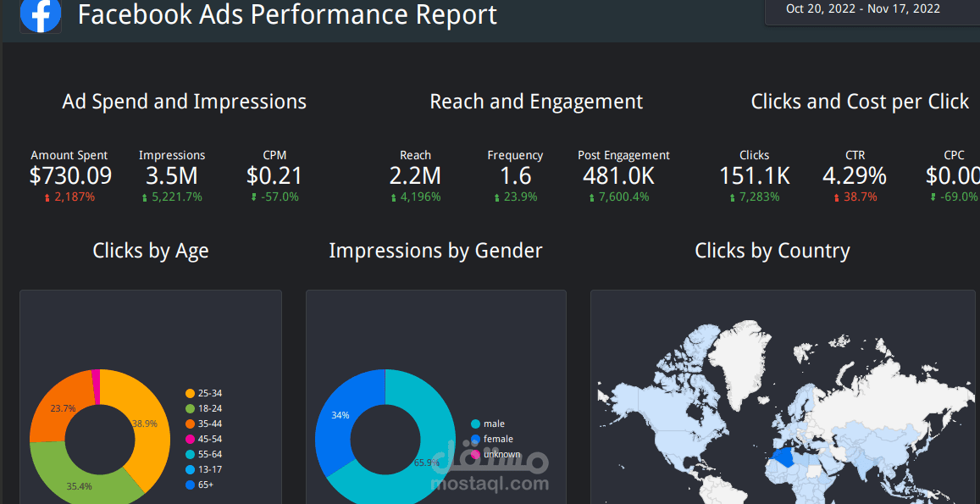Click the 38.7% change under CTR

point(855,197)
